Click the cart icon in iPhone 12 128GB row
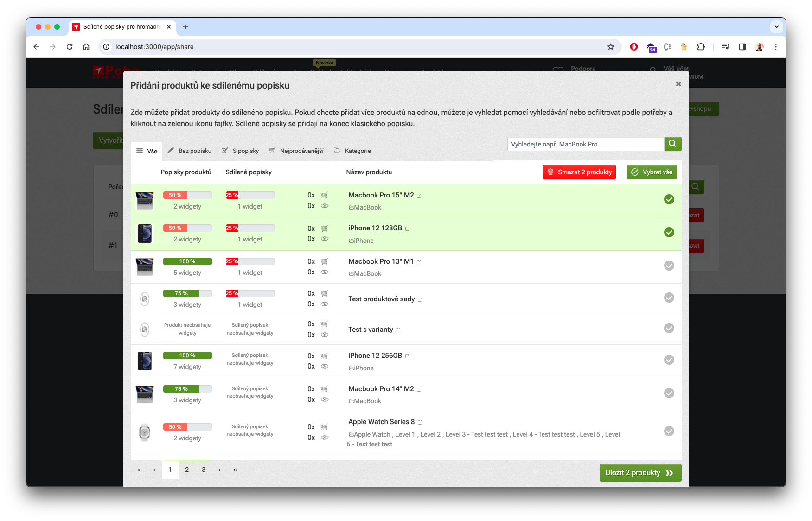The image size is (812, 521). pyautogui.click(x=325, y=229)
